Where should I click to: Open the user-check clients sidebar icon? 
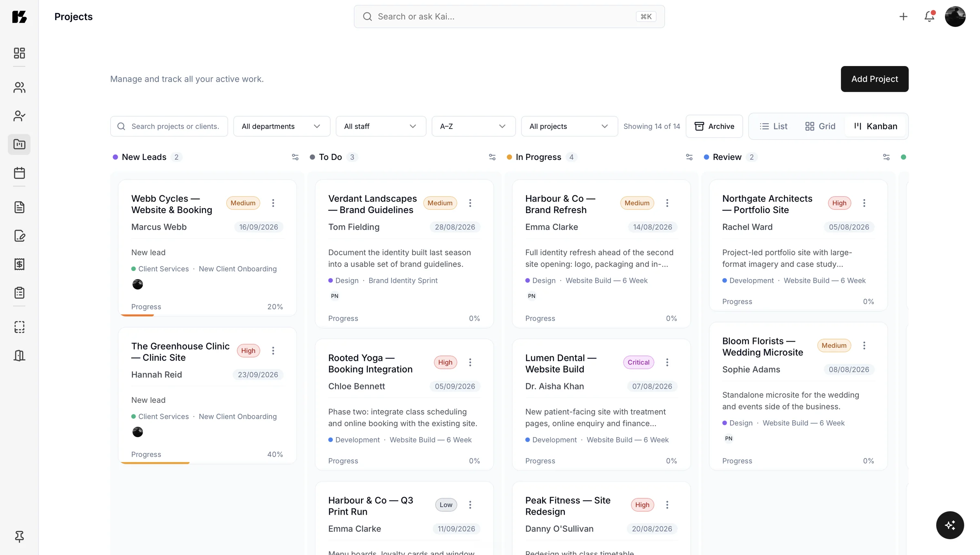click(x=19, y=116)
